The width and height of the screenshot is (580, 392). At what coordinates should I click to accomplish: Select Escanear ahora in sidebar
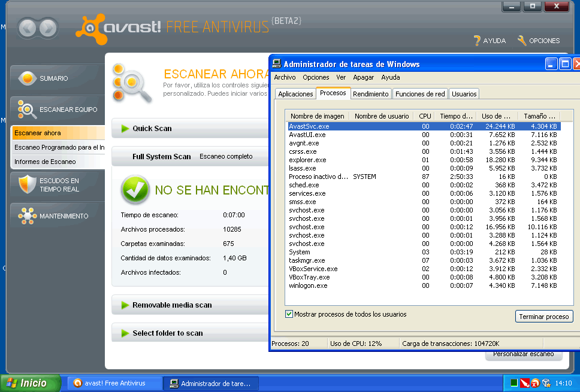coord(59,133)
